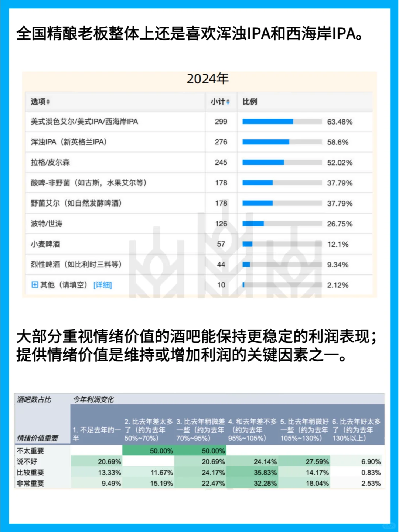This screenshot has width=399, height=532.
Task: Click the count 126
Action: click(x=221, y=224)
